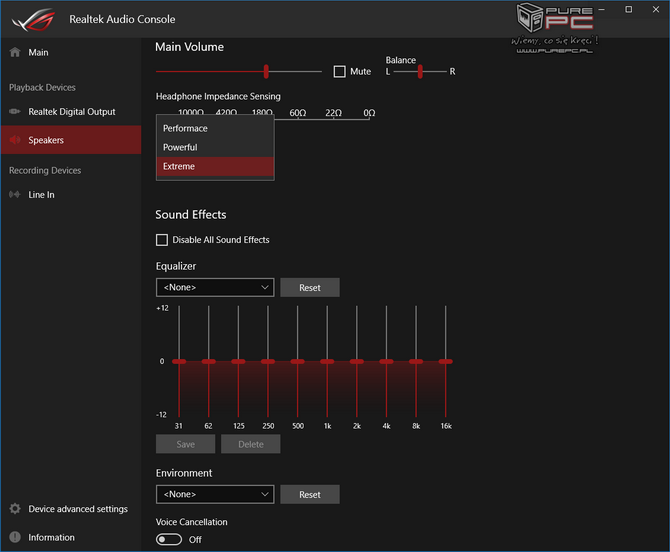Click the Main Volume heading

click(x=189, y=47)
